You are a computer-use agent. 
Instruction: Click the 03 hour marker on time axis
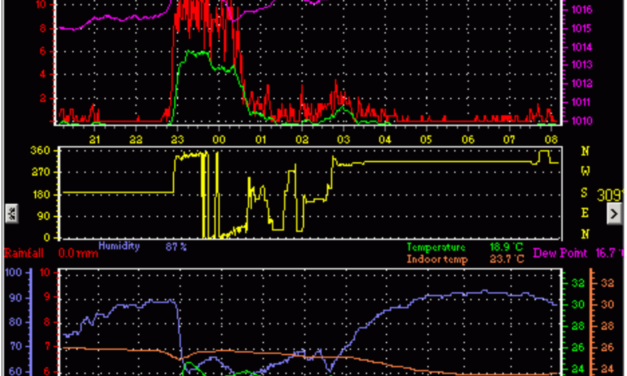(343, 140)
